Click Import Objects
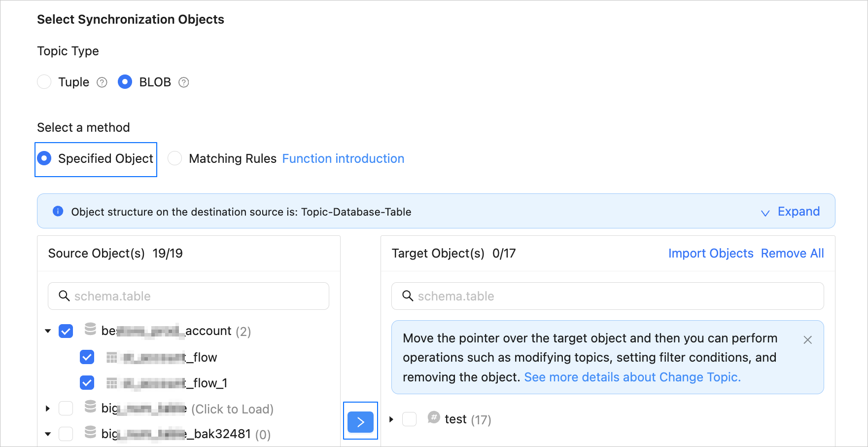This screenshot has width=868, height=447. pyautogui.click(x=710, y=253)
